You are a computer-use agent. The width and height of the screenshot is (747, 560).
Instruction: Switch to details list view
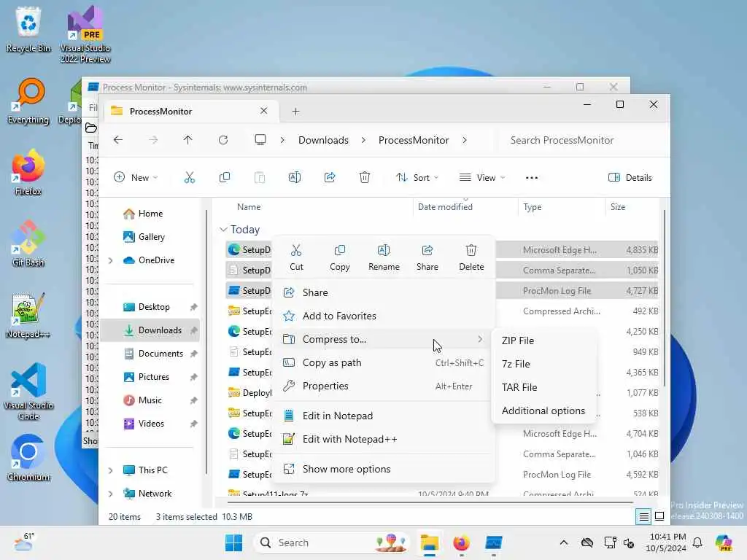[x=643, y=517]
